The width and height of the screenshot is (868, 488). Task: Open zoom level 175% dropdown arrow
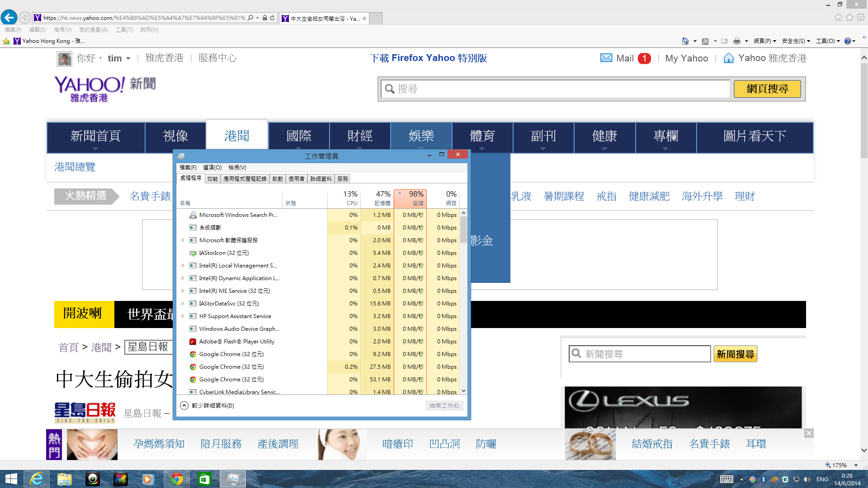856,465
